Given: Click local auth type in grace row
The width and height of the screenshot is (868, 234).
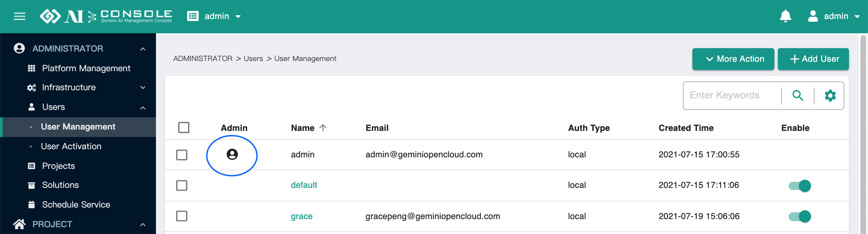Looking at the screenshot, I should [x=577, y=216].
